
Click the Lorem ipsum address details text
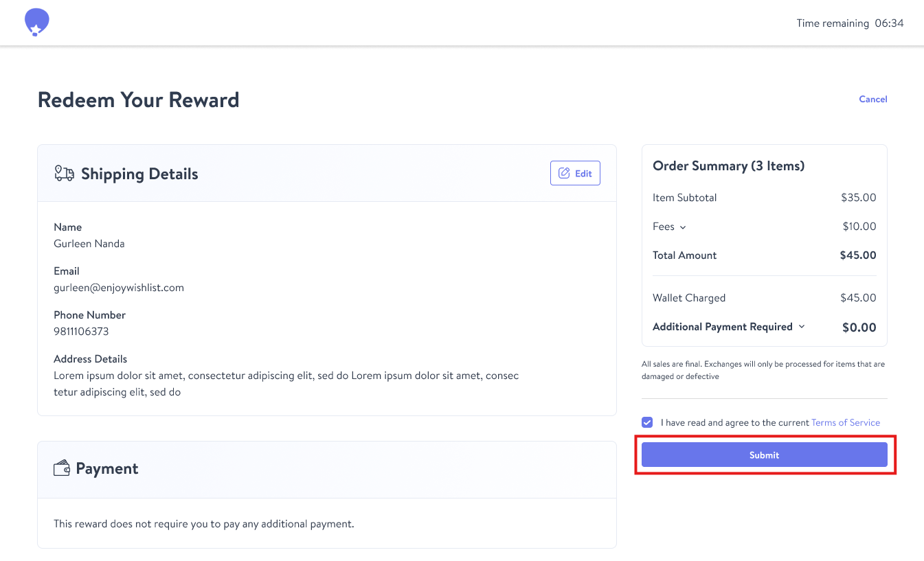(x=286, y=384)
